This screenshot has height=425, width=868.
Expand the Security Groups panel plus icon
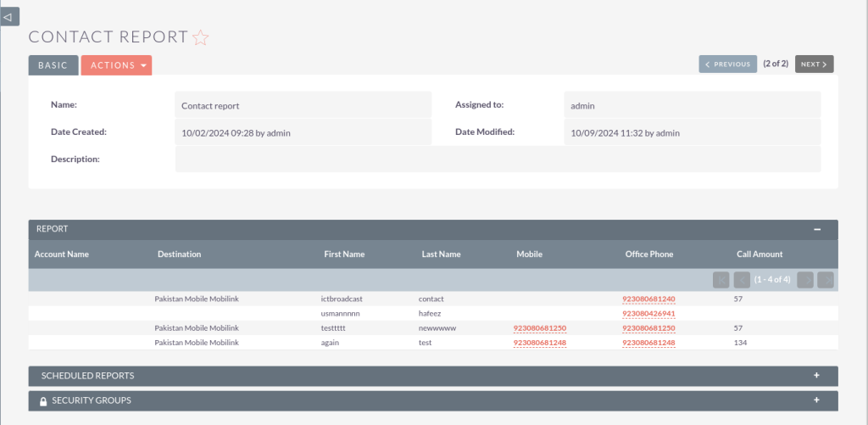[816, 400]
